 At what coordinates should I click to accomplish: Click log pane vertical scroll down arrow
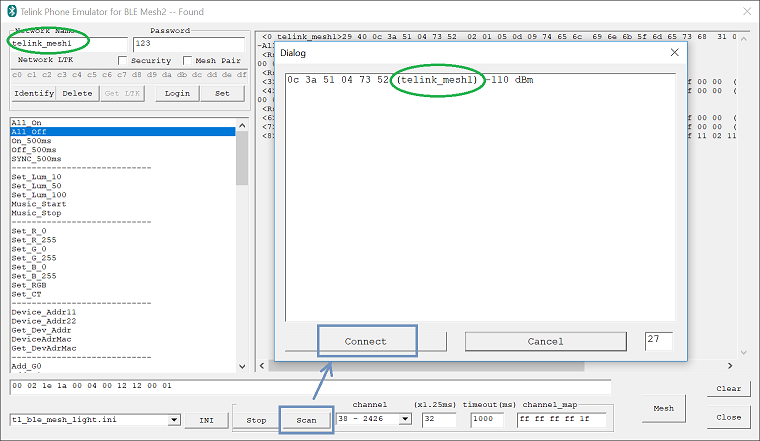(x=744, y=353)
